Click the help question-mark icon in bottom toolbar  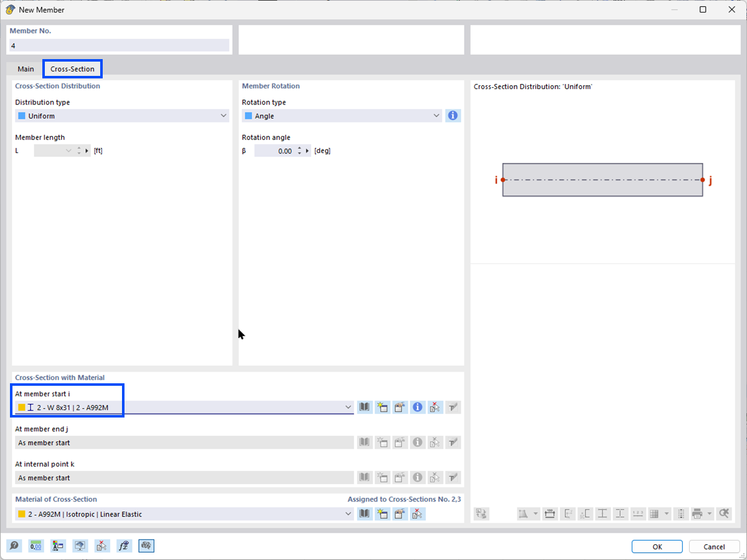14,546
